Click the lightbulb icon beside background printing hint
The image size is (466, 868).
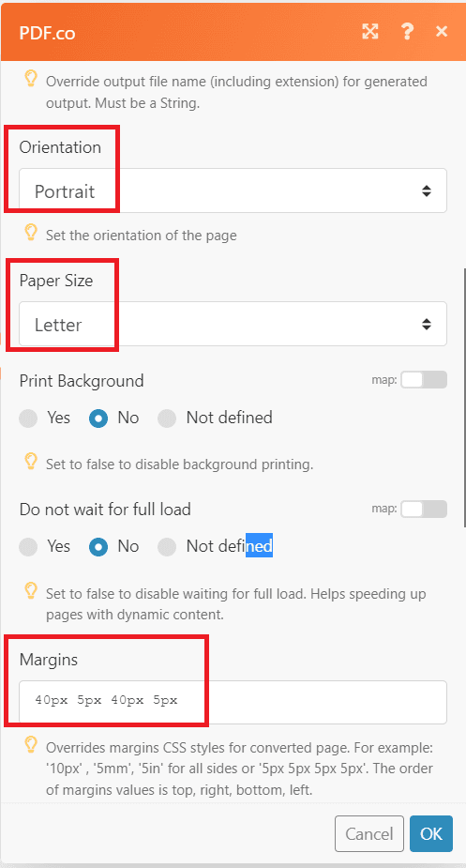[x=31, y=461]
